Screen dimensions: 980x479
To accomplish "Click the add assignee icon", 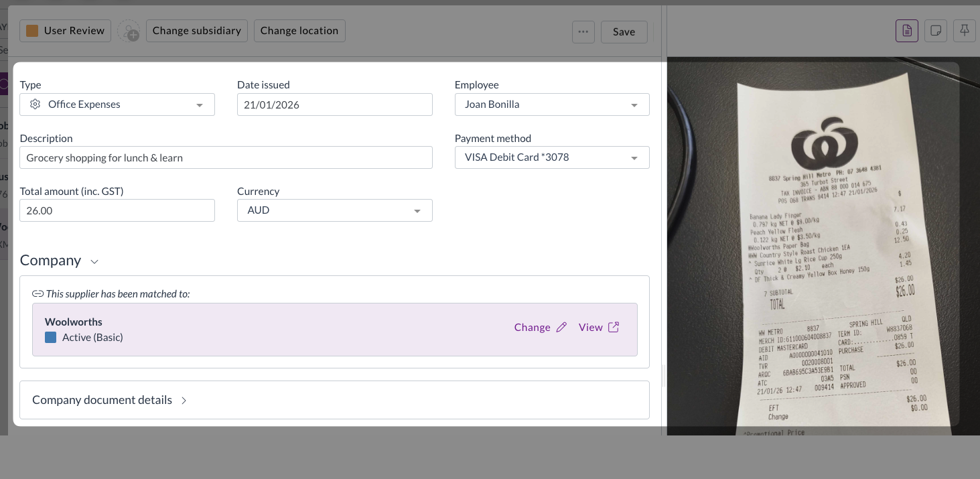I will coord(129,31).
